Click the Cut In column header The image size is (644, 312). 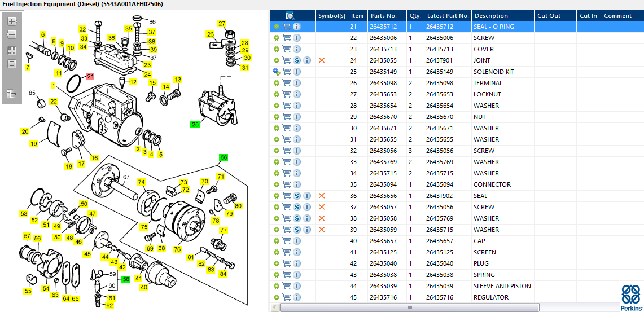tap(589, 16)
